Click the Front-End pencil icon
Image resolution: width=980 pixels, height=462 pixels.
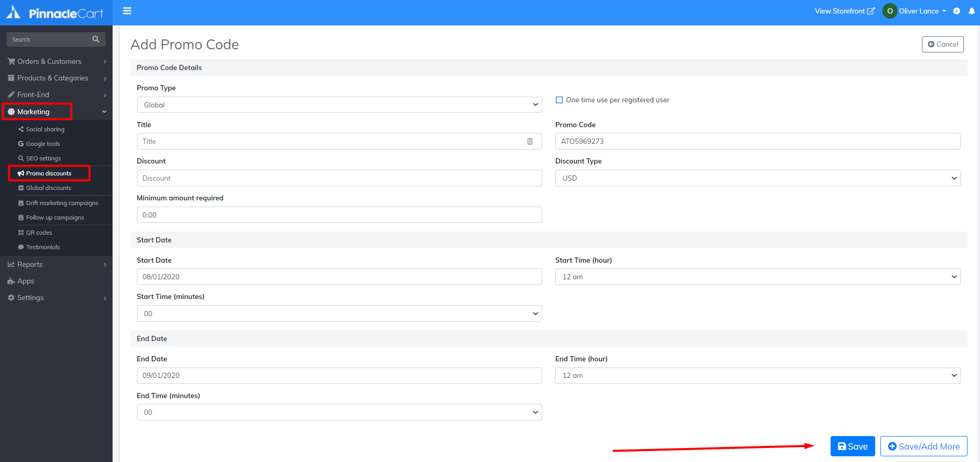point(11,94)
